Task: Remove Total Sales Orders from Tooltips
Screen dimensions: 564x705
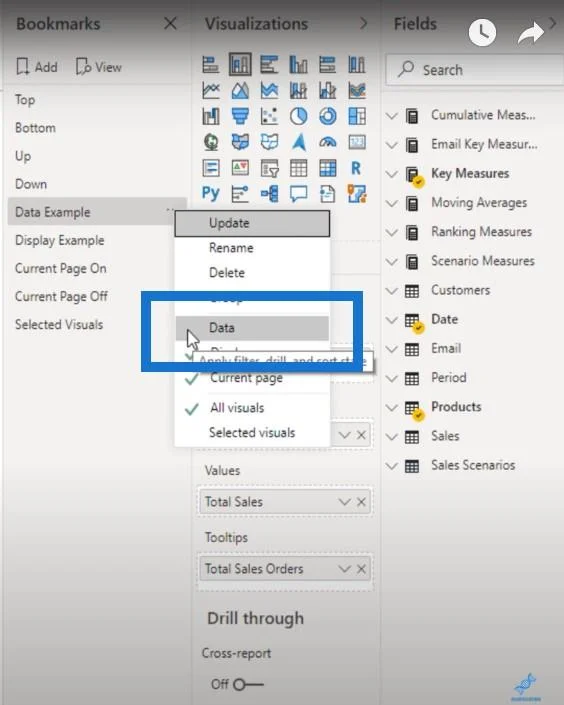Action: coord(361,569)
